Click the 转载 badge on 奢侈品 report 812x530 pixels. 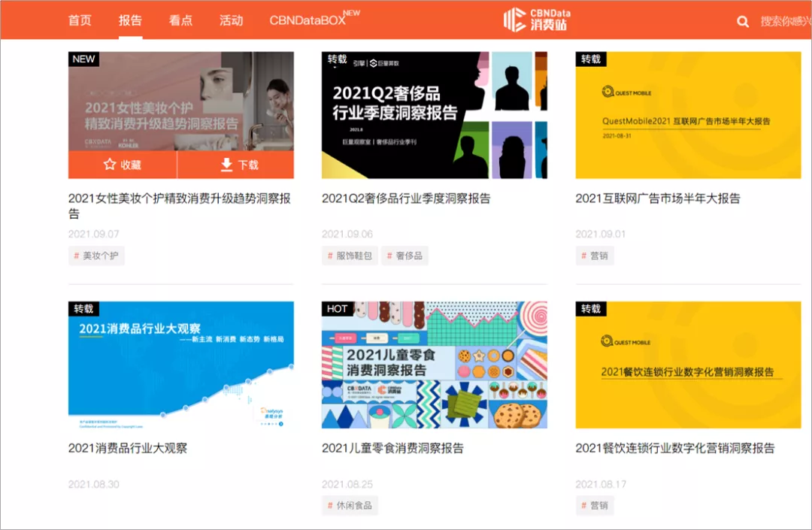pos(337,59)
